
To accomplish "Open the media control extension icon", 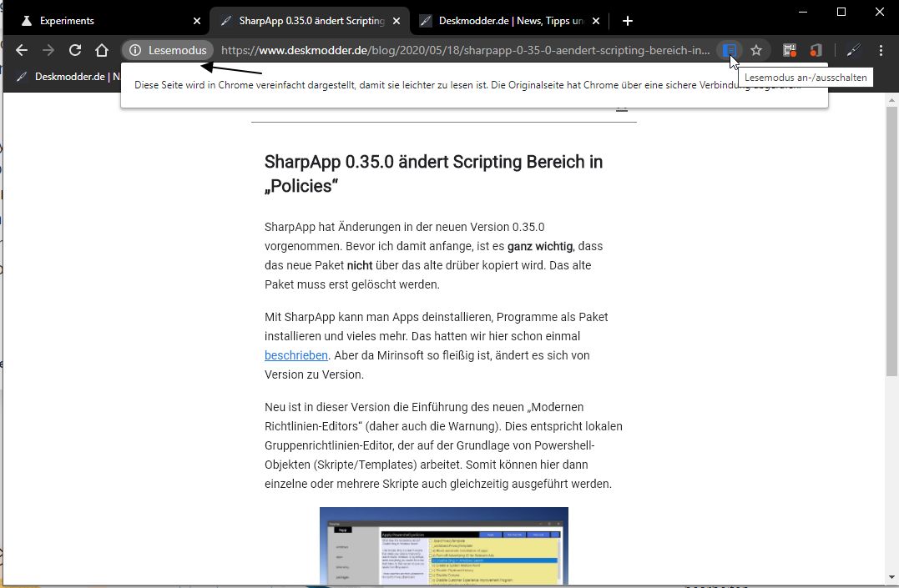I will pyautogui.click(x=790, y=50).
